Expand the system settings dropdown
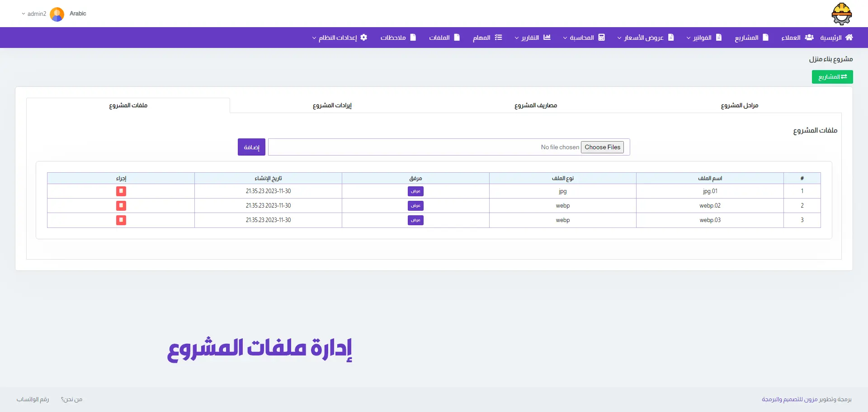Screen dimensions: 868x412 (340, 38)
